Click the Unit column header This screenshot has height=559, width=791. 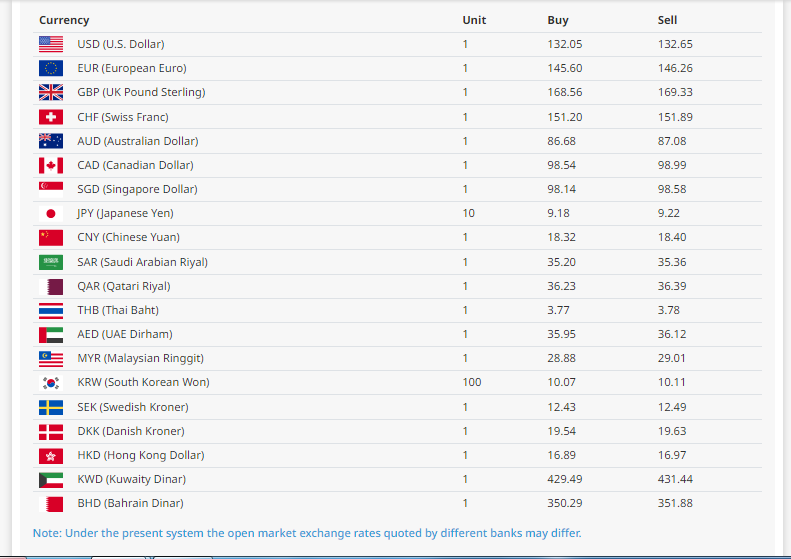point(474,20)
